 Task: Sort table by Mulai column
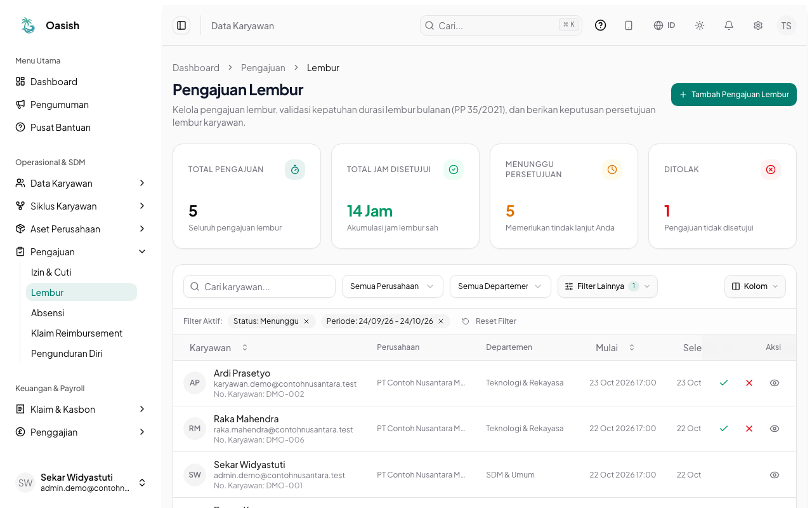(x=615, y=347)
